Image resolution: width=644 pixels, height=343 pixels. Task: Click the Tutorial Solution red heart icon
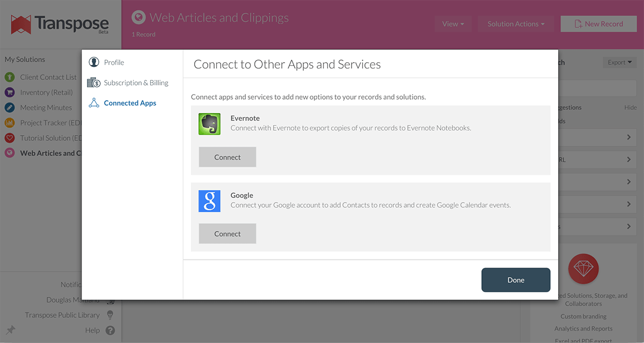(10, 138)
